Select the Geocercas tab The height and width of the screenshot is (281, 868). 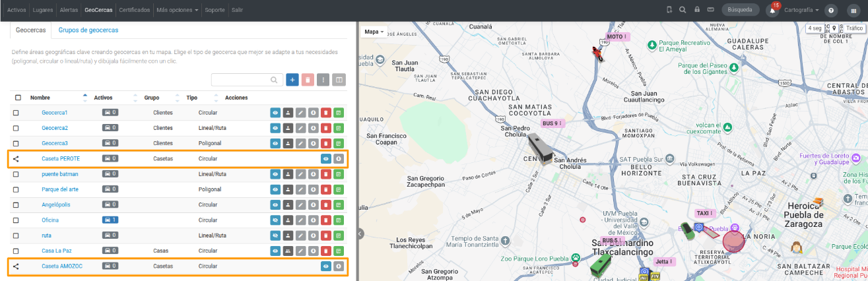(x=30, y=30)
